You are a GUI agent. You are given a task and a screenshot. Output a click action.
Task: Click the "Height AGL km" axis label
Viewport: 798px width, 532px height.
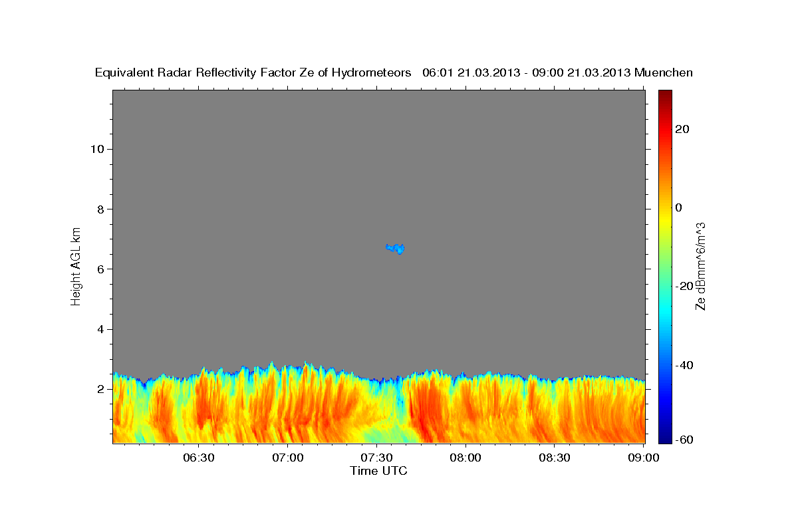coord(76,265)
